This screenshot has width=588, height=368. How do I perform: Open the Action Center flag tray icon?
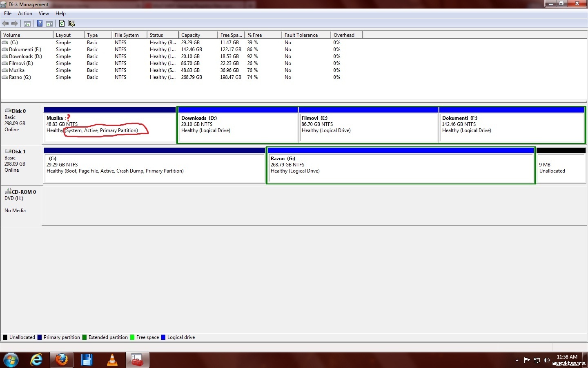[527, 360]
